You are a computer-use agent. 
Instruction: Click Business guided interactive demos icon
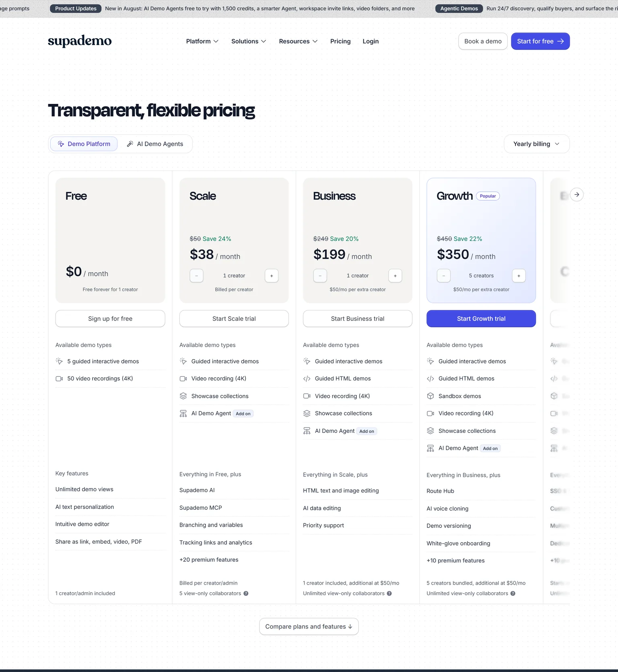click(x=307, y=361)
